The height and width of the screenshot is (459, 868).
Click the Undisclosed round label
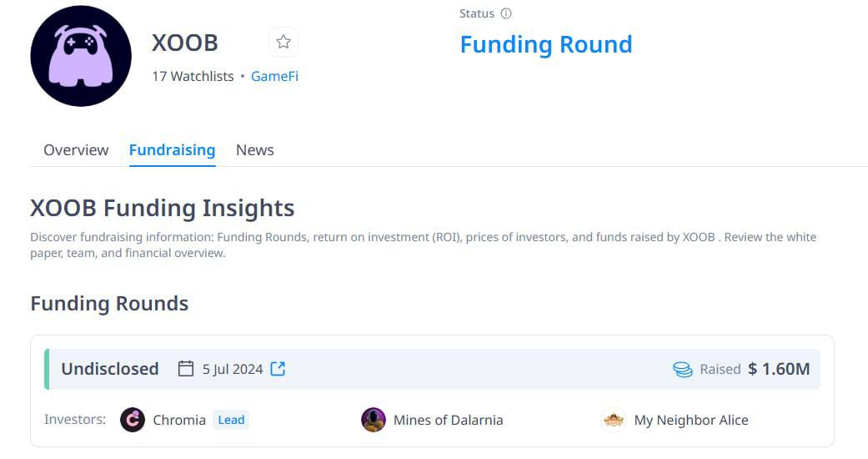pyautogui.click(x=109, y=369)
